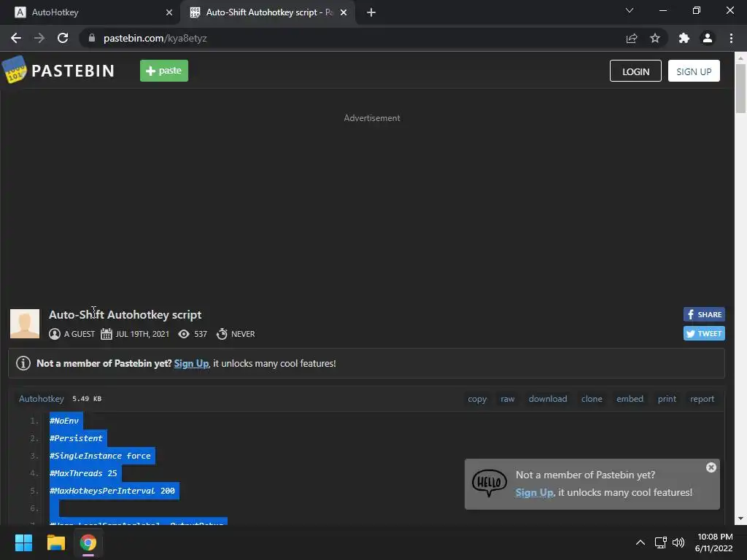Open the Windows Start menu

click(x=23, y=542)
